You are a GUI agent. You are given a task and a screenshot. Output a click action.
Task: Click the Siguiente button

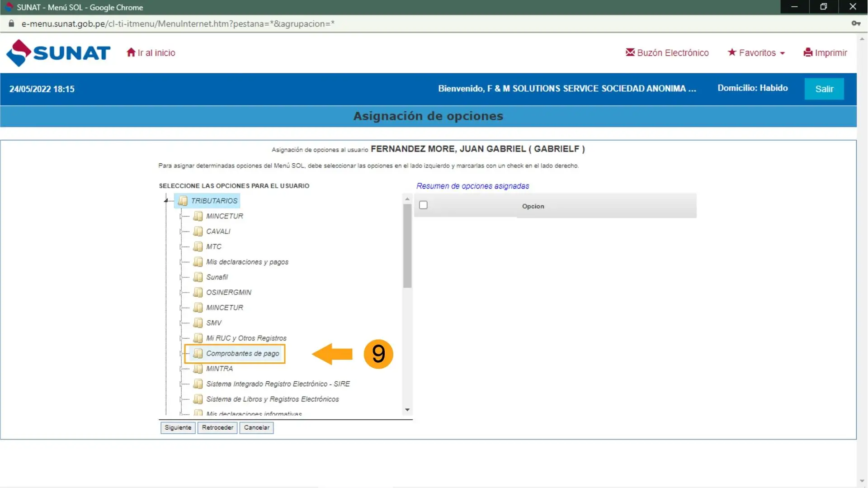[178, 427]
